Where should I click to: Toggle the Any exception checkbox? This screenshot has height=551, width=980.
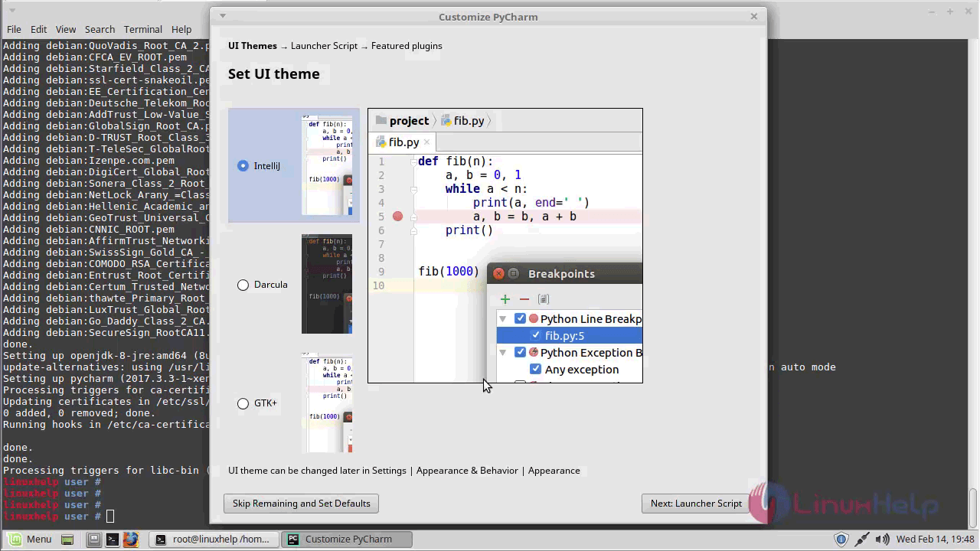point(536,370)
